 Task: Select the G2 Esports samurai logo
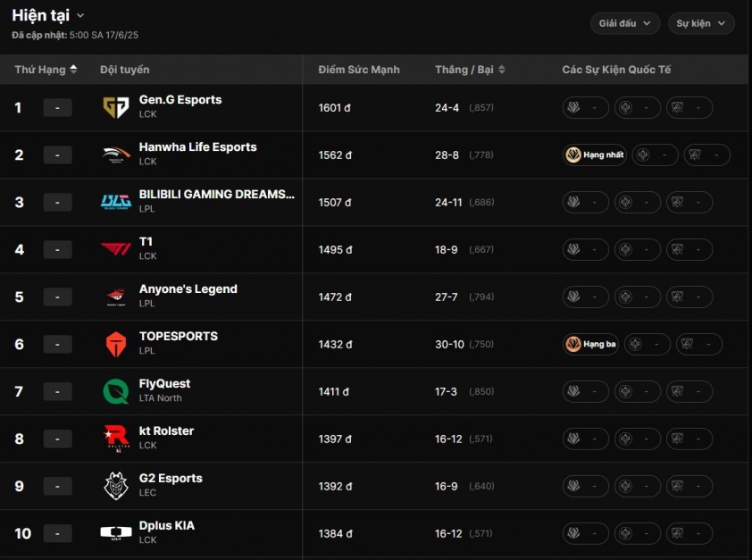pos(116,486)
